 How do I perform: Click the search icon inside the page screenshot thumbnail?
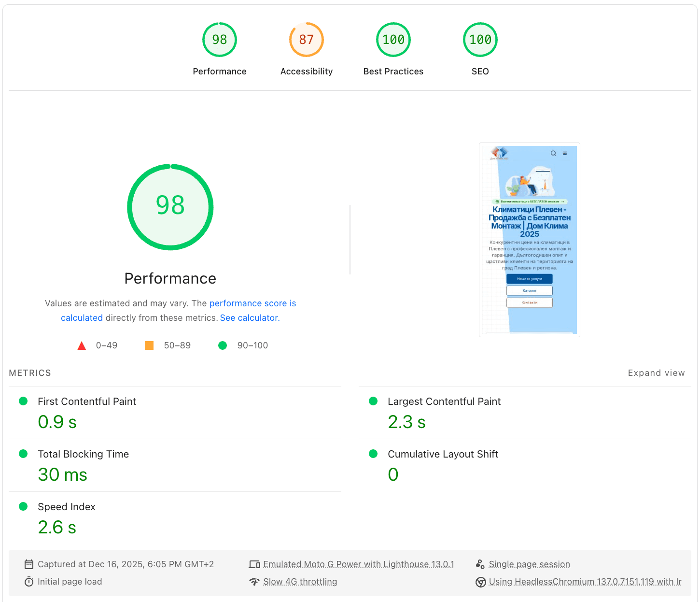(x=553, y=153)
